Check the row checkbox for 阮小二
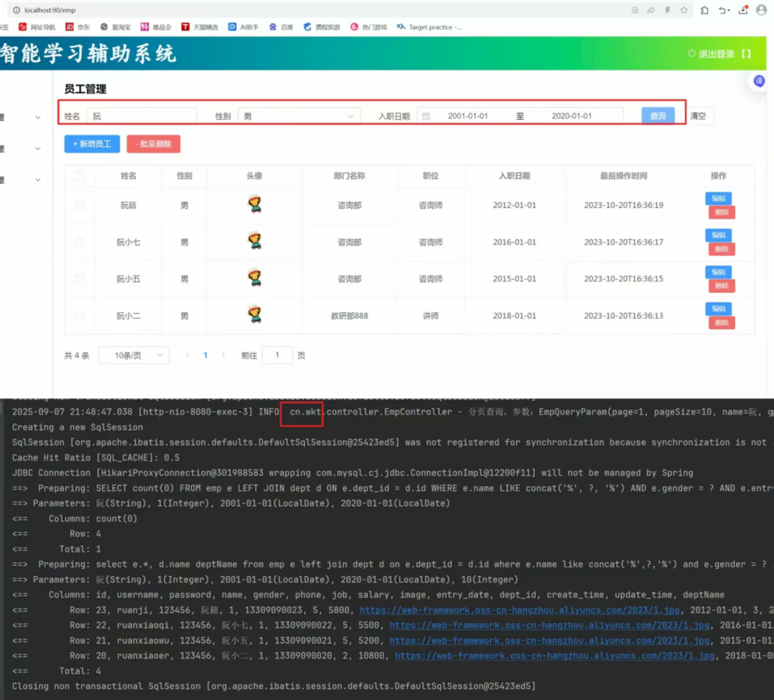This screenshot has width=774, height=700. (x=79, y=316)
